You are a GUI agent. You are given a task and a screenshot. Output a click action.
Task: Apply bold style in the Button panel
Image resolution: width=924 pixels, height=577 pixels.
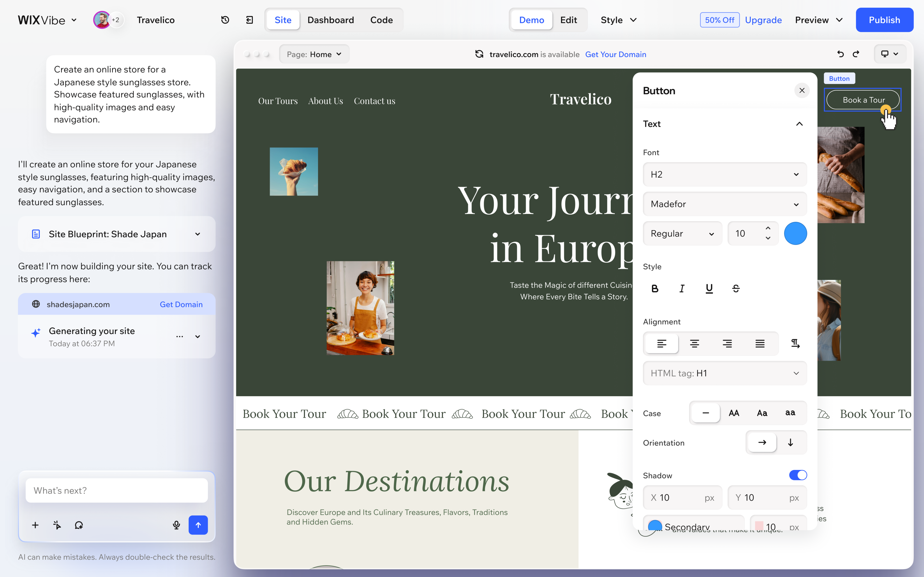point(655,288)
